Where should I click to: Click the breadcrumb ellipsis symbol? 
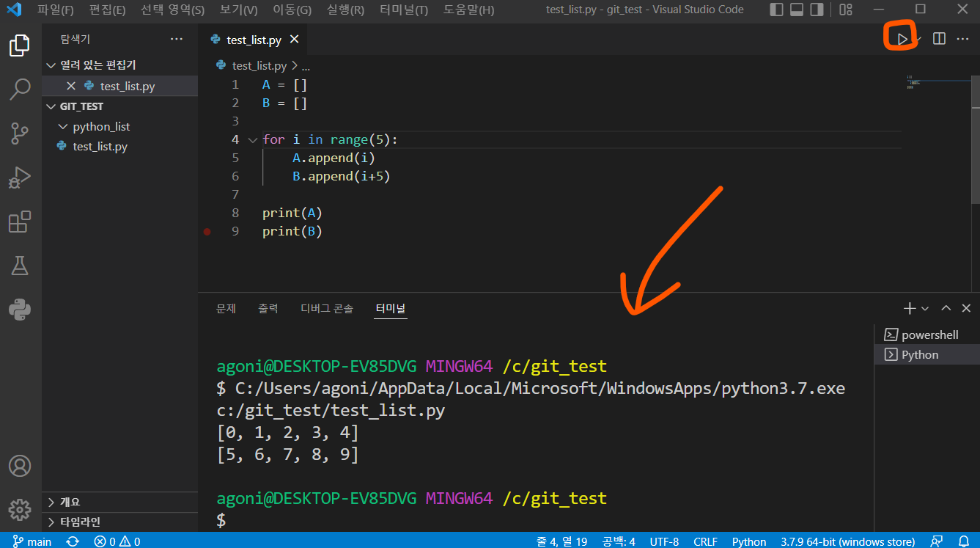(306, 65)
